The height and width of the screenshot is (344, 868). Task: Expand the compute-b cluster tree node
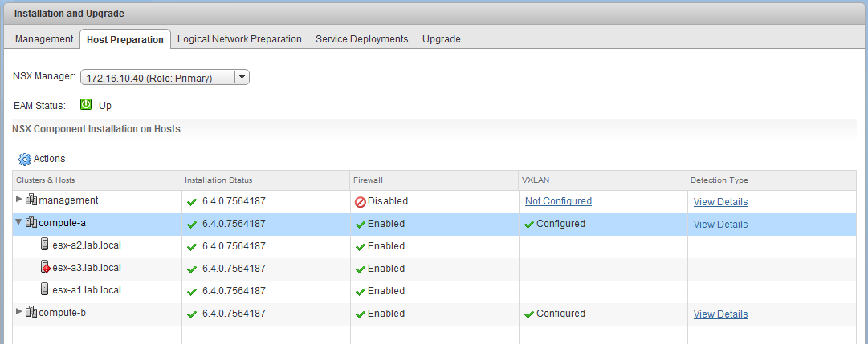(19, 312)
